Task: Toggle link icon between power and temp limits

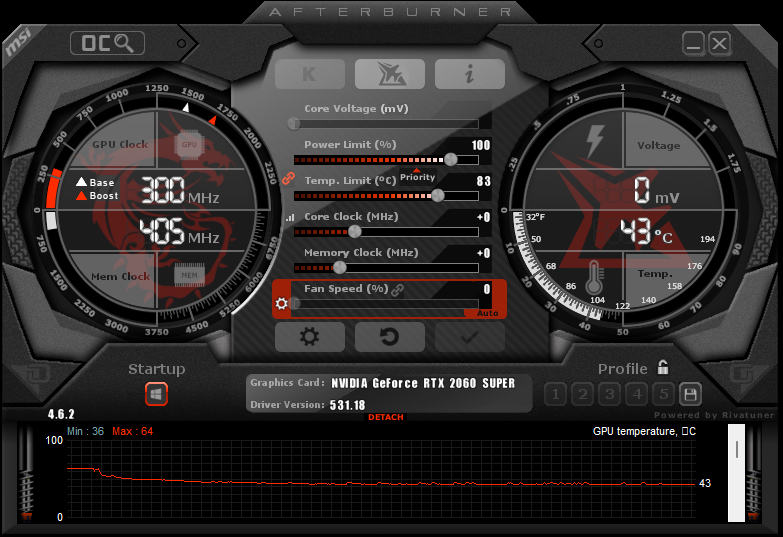Action: (288, 178)
